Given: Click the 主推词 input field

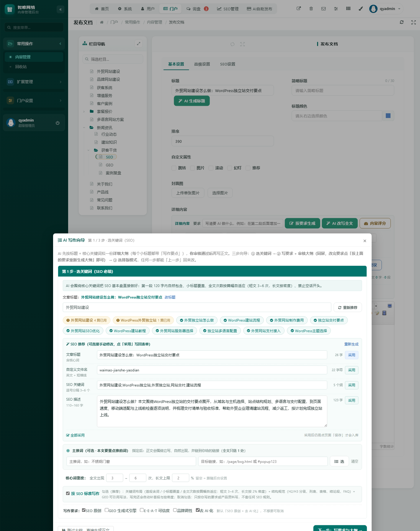Looking at the screenshot, I should coord(131,461).
